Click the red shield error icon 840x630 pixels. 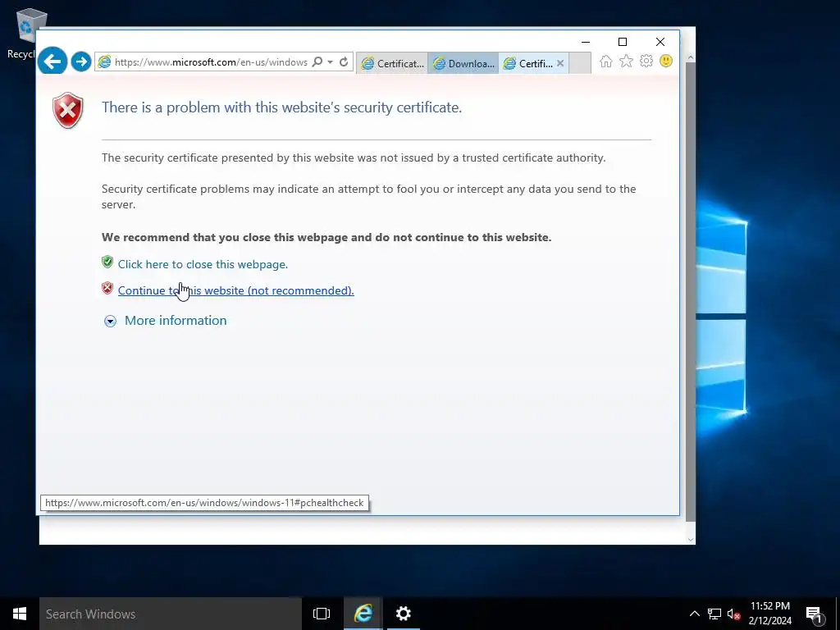(68, 111)
